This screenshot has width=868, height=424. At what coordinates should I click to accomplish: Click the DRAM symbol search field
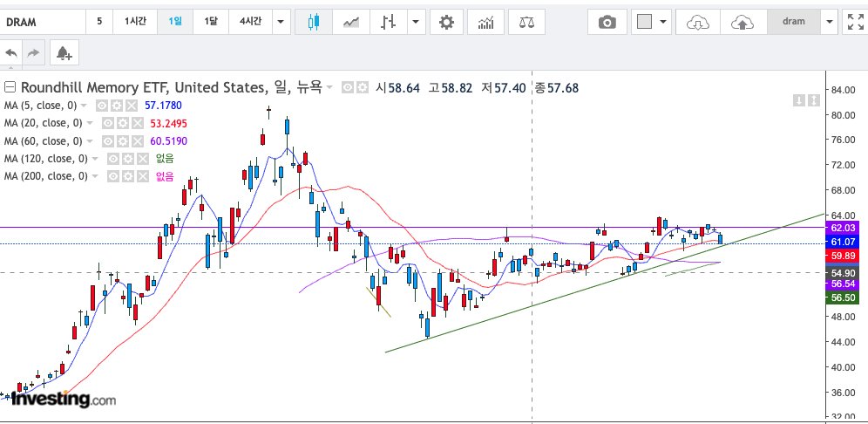(43, 22)
